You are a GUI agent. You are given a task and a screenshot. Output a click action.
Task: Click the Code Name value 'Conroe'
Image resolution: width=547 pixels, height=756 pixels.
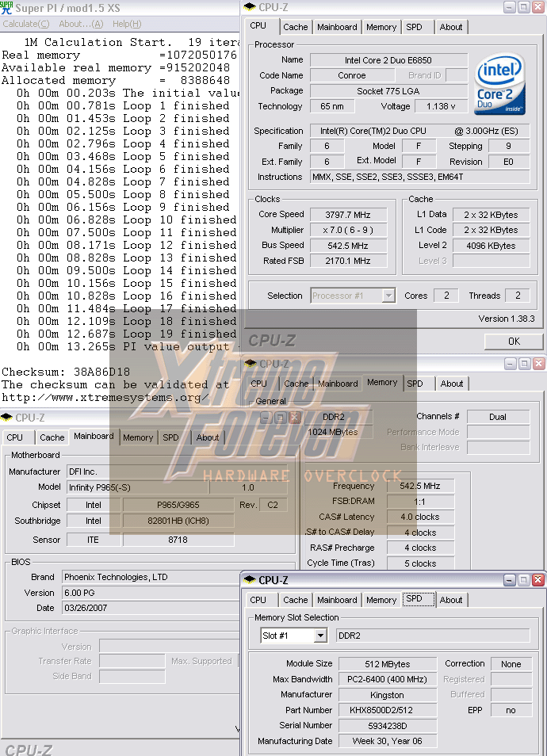tap(352, 75)
